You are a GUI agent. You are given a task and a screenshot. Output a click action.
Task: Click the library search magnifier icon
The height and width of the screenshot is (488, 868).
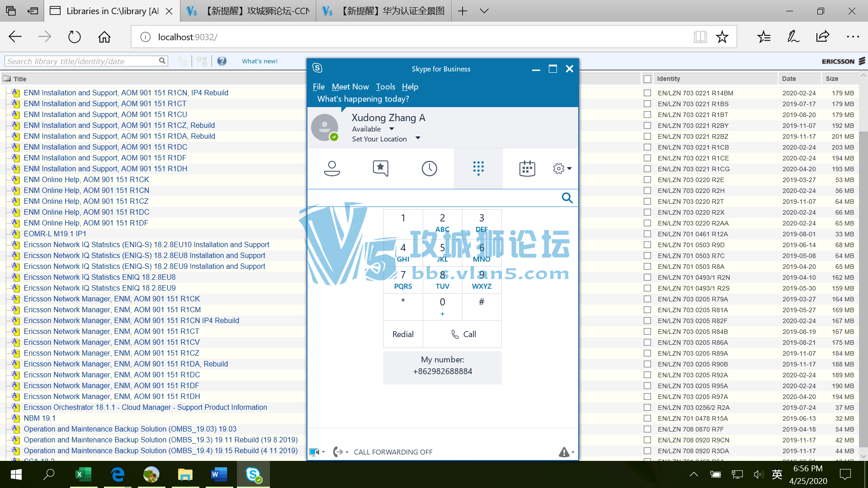coord(162,61)
